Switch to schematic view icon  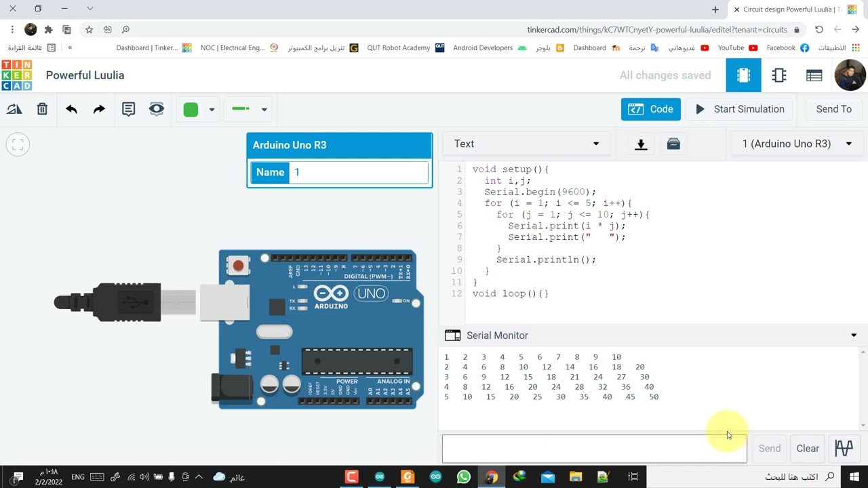click(779, 75)
